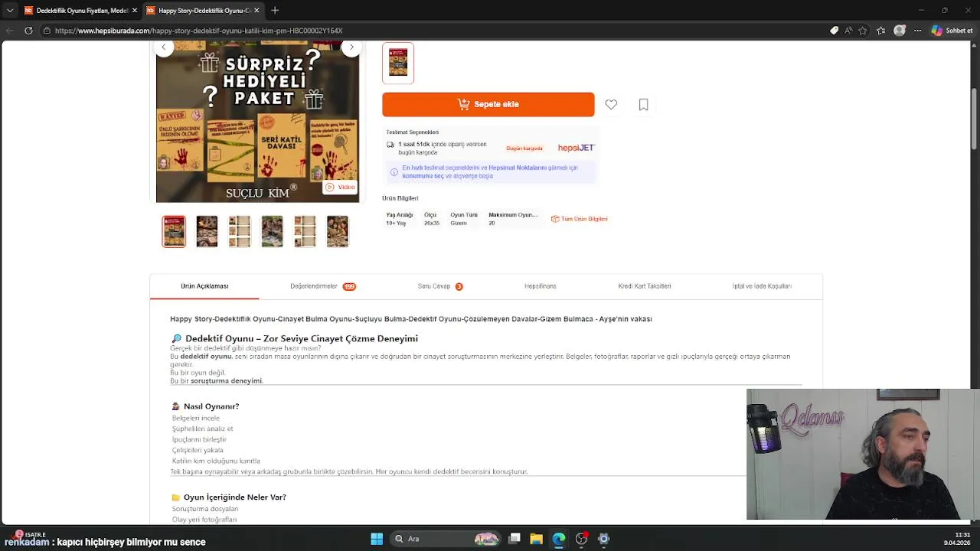The width and height of the screenshot is (980, 551).
Task: Go back to the previous page
Action: (x=9, y=31)
